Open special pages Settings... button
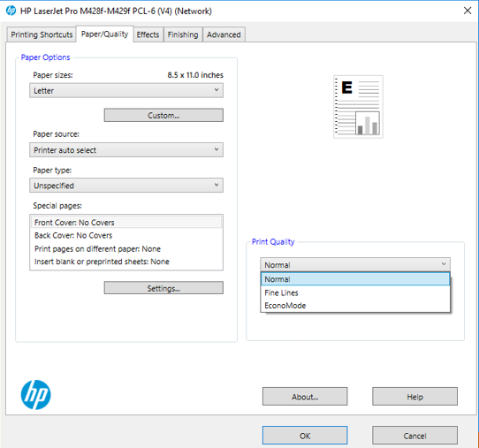 163,288
